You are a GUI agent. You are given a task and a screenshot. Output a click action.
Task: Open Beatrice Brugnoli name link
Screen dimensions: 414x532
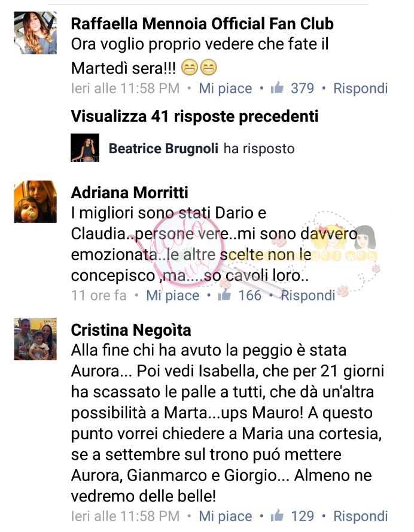tap(163, 148)
